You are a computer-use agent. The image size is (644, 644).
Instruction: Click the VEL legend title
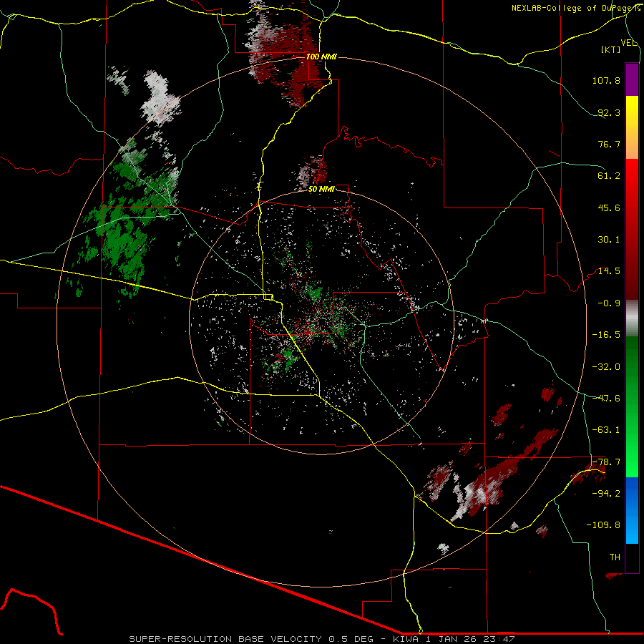tap(628, 43)
